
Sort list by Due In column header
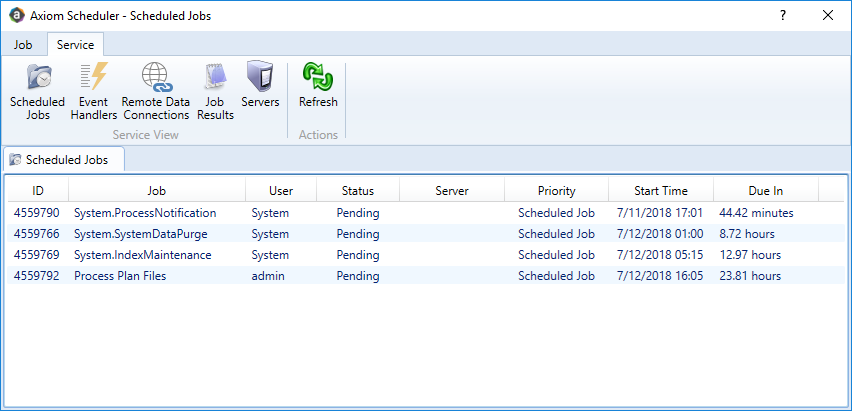tap(765, 190)
